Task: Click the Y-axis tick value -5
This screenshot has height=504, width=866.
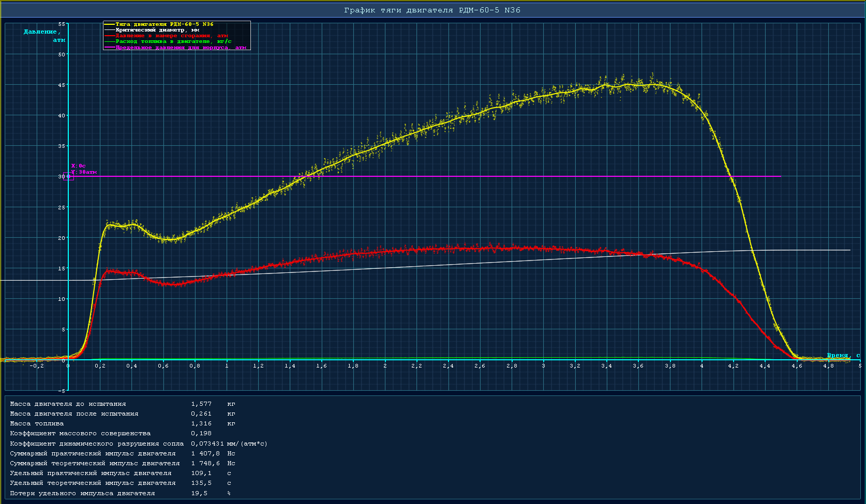Action: [x=62, y=390]
